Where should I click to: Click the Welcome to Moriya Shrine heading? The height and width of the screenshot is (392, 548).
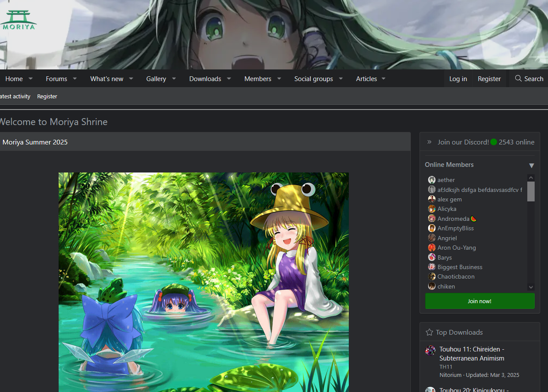[x=53, y=122]
